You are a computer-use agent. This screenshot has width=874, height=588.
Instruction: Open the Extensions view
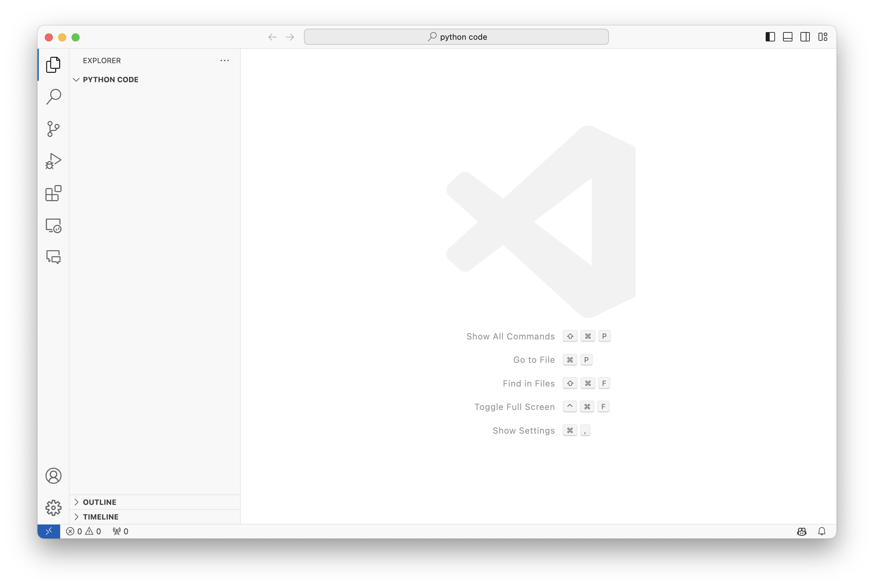click(x=53, y=193)
